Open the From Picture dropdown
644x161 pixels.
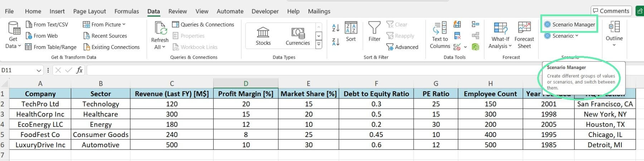click(104, 24)
